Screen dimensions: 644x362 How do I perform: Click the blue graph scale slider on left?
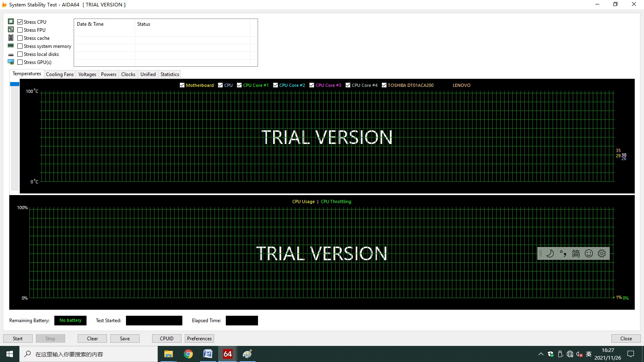click(14, 84)
